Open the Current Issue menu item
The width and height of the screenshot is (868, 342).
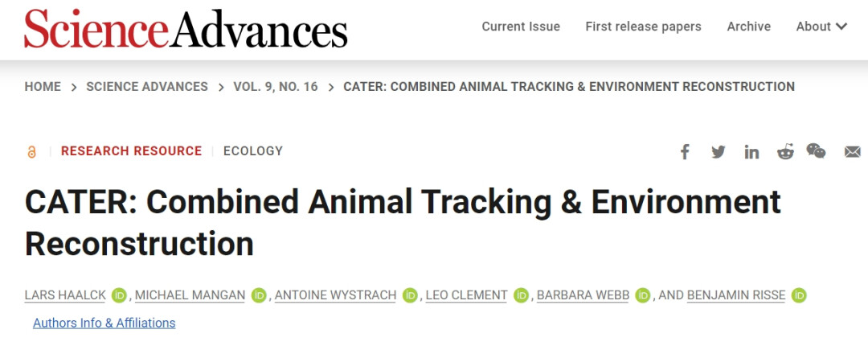521,27
